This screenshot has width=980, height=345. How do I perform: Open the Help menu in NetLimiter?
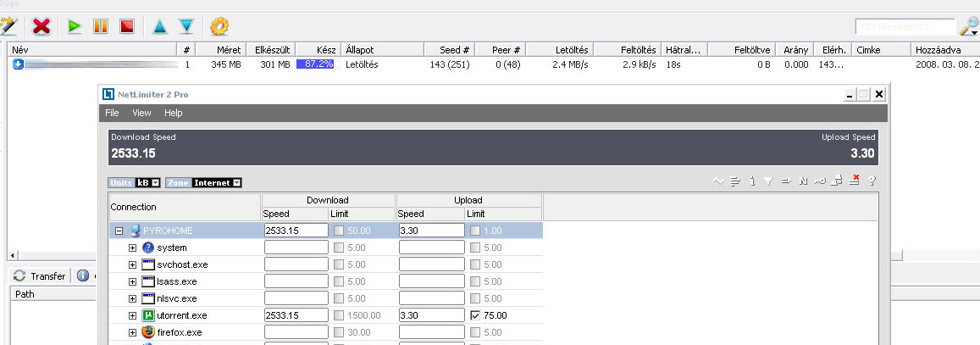coord(174,113)
